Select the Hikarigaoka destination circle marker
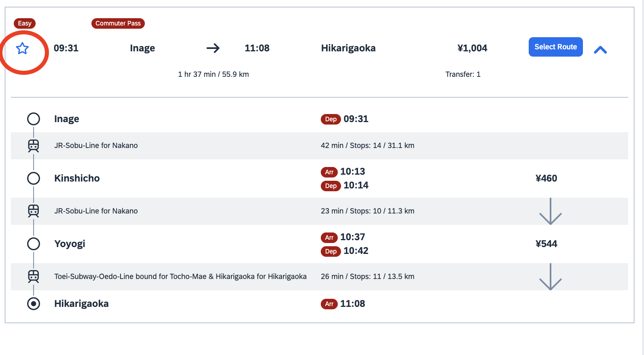 [34, 304]
